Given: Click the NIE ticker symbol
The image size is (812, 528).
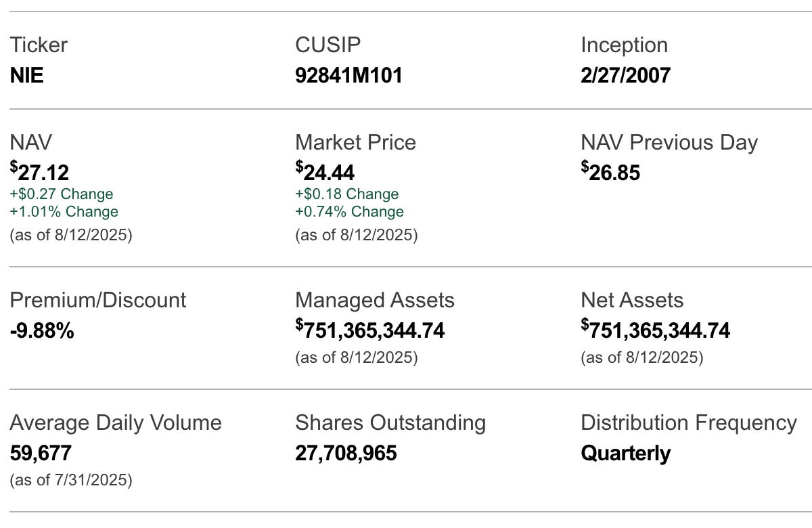Looking at the screenshot, I should pyautogui.click(x=27, y=75).
